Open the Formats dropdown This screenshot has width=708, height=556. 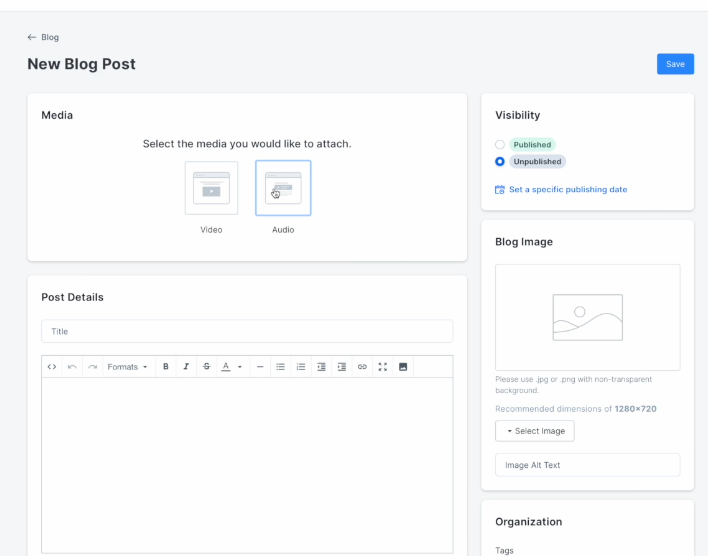[128, 367]
